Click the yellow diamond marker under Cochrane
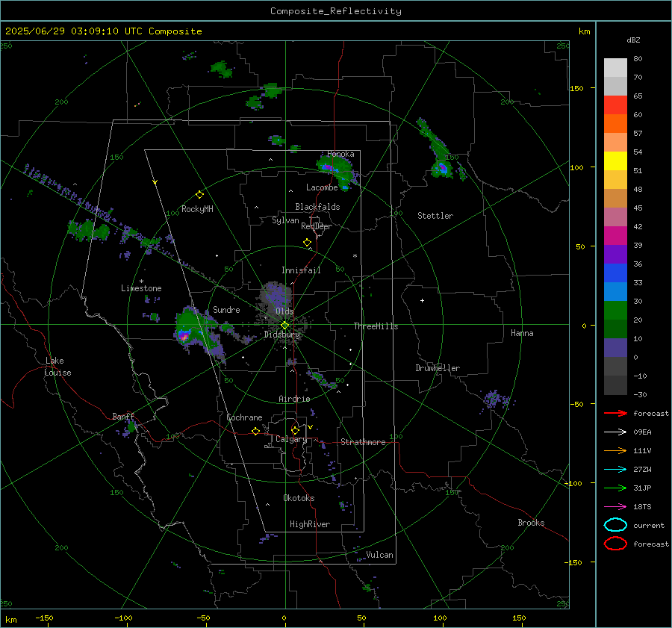The image size is (672, 628). pyautogui.click(x=255, y=431)
